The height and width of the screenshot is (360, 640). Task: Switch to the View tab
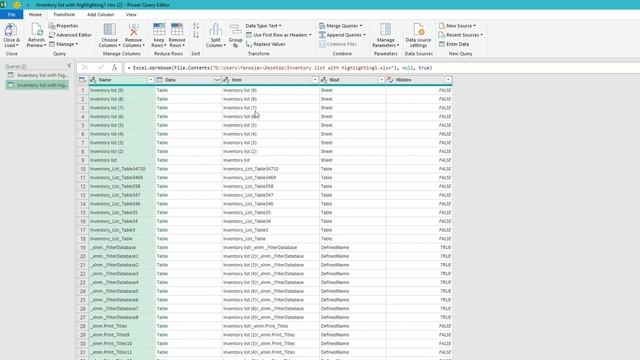[x=131, y=15]
